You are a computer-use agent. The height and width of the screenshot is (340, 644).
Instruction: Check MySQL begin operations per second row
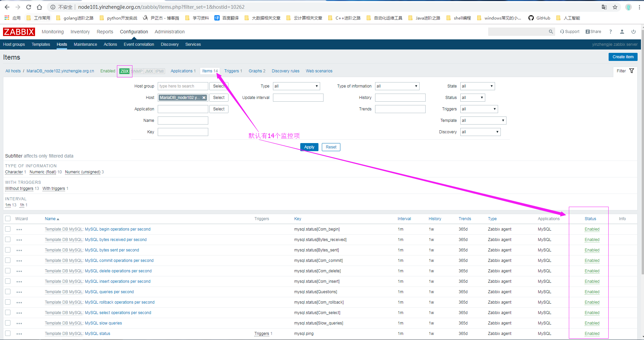pos(8,229)
